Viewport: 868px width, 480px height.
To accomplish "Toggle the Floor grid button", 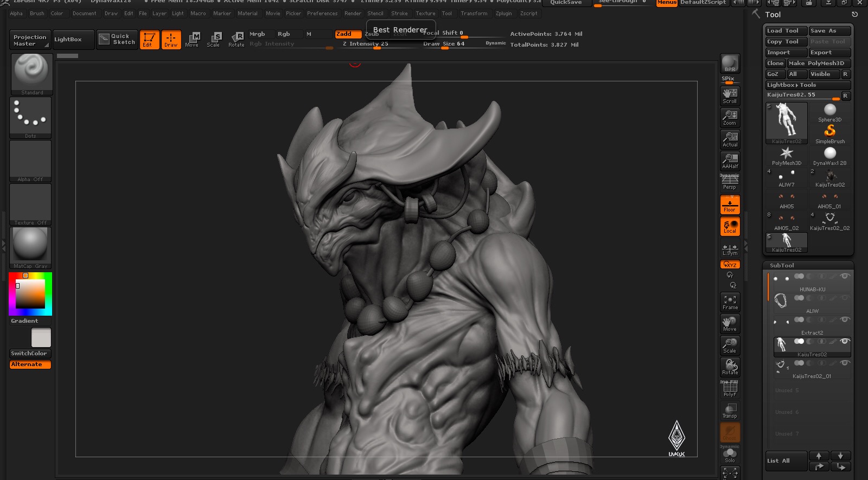I will [x=730, y=204].
